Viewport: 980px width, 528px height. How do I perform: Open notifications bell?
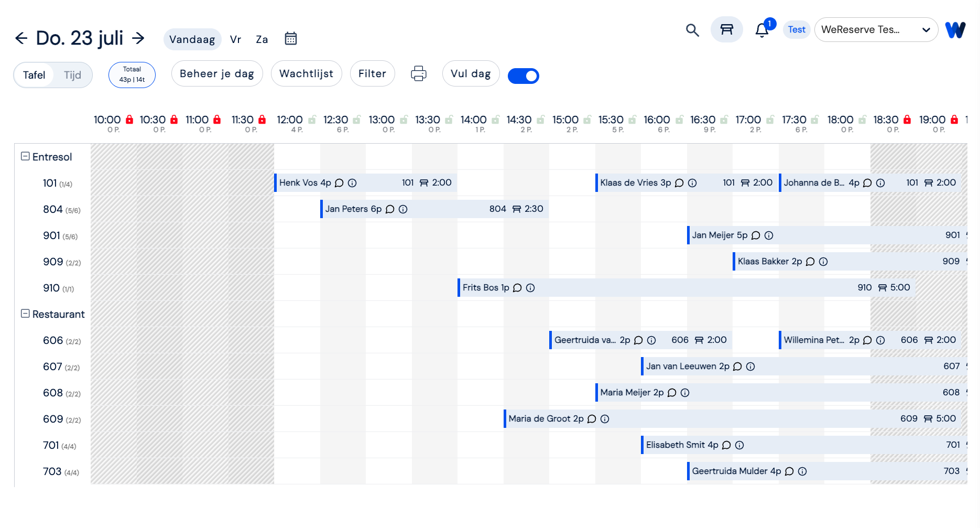[x=762, y=30]
